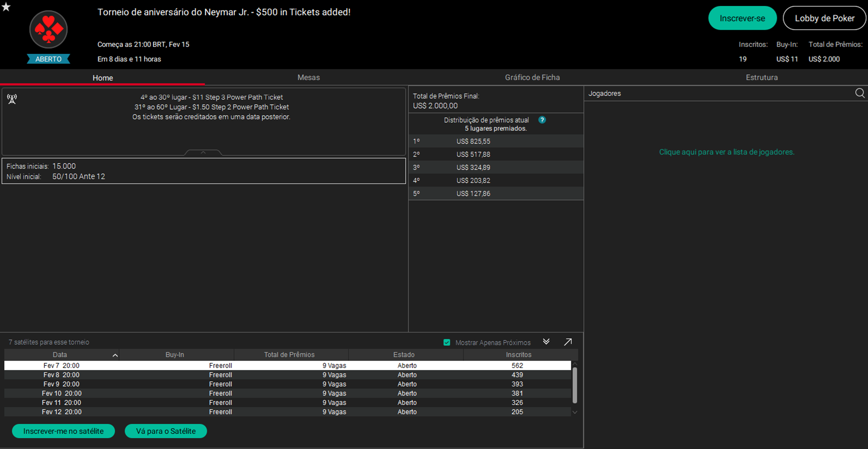Switch to the Home tab
This screenshot has width=868, height=449.
(103, 78)
